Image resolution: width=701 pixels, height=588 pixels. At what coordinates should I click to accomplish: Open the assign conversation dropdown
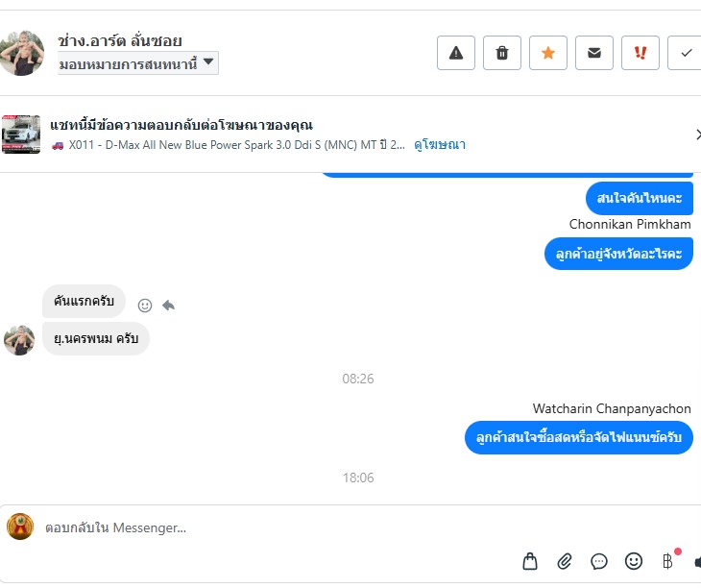138,63
